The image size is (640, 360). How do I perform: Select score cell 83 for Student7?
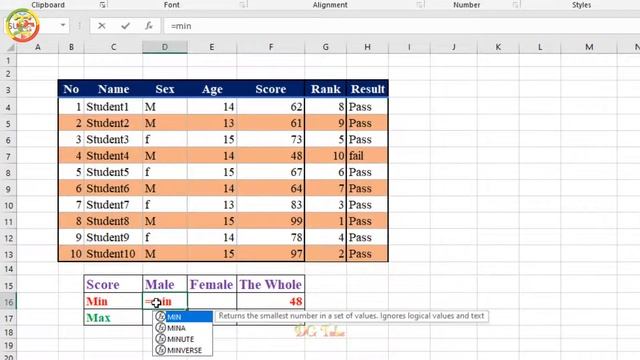click(x=271, y=205)
